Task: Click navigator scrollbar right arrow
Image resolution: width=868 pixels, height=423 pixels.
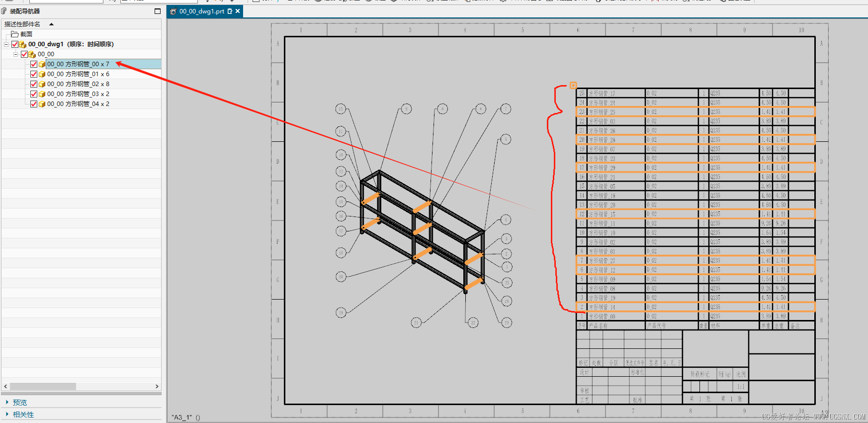Action: (x=157, y=386)
